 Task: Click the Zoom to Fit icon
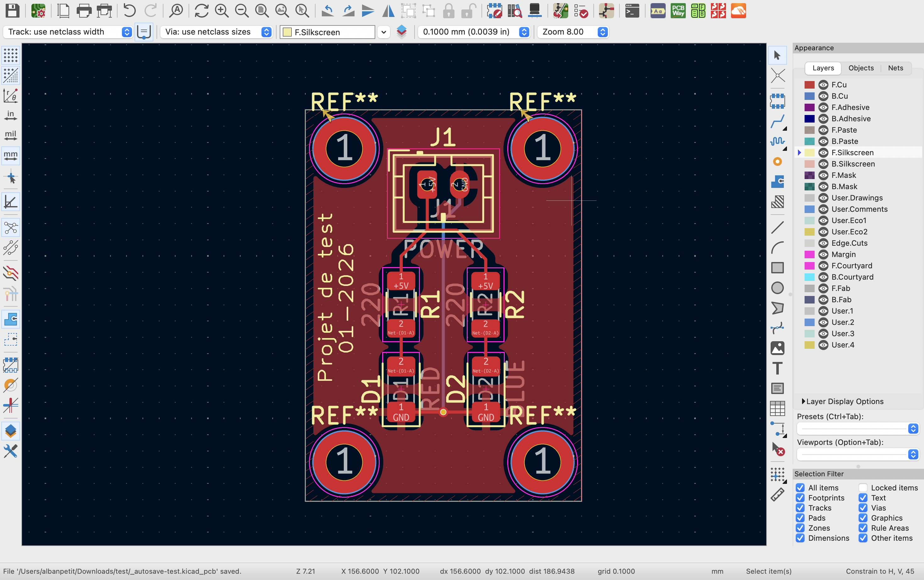coord(262,11)
